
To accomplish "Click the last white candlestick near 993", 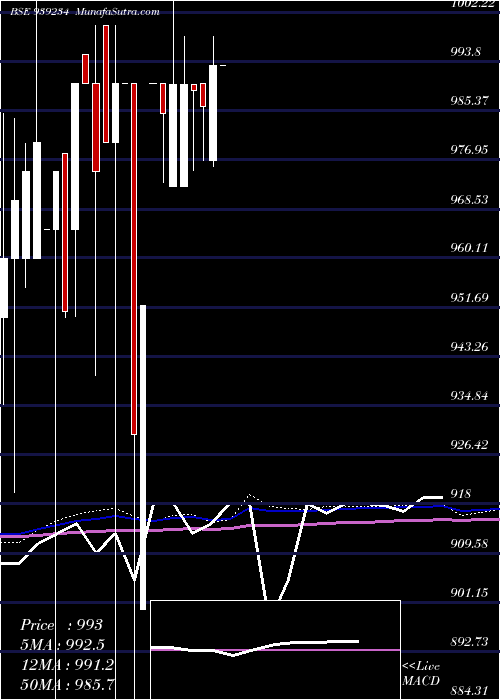I will [213, 113].
